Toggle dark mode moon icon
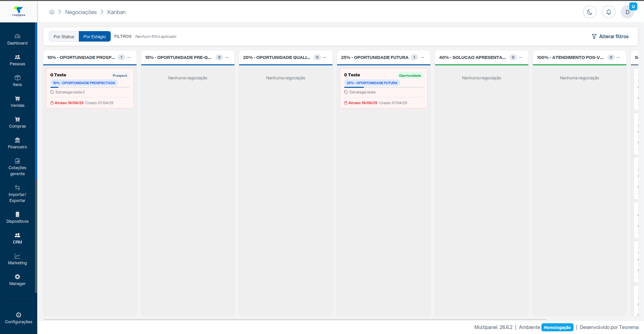 tap(590, 12)
